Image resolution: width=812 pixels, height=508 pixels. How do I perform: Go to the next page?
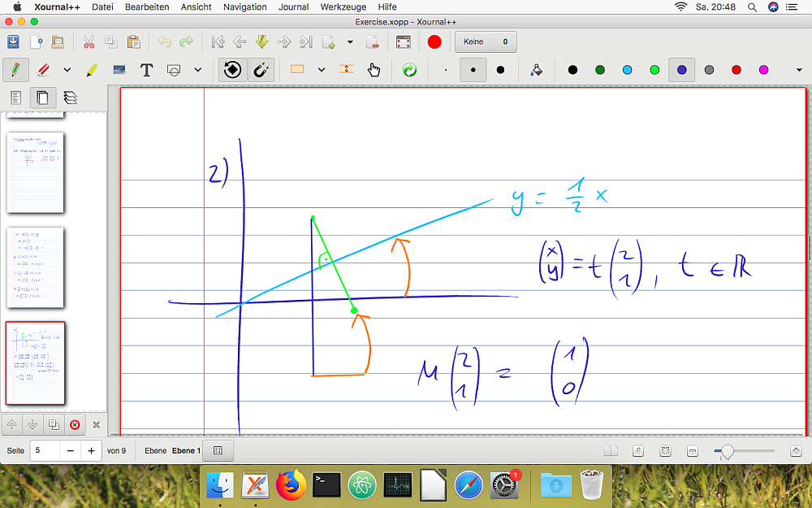284,42
